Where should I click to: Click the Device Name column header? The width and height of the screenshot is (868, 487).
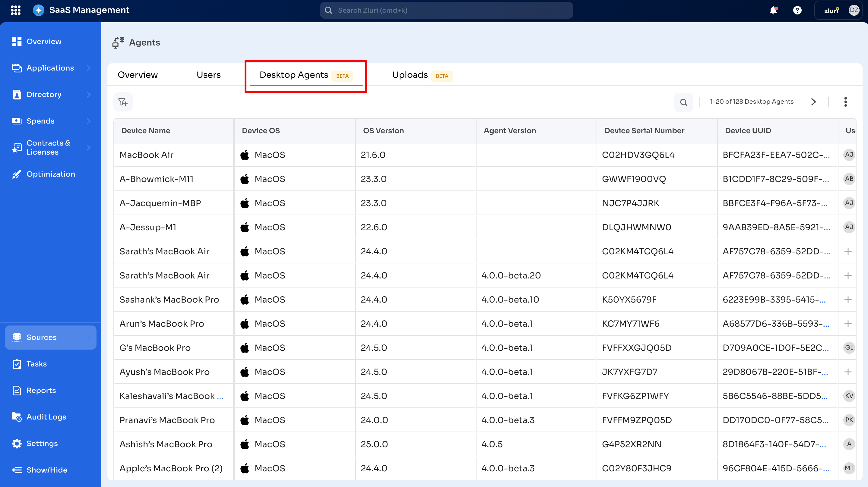146,131
